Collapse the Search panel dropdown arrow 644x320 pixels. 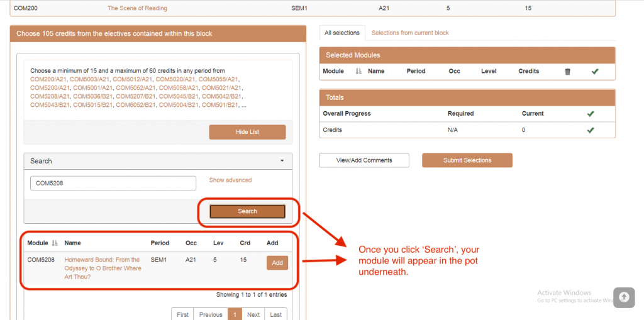coord(282,161)
